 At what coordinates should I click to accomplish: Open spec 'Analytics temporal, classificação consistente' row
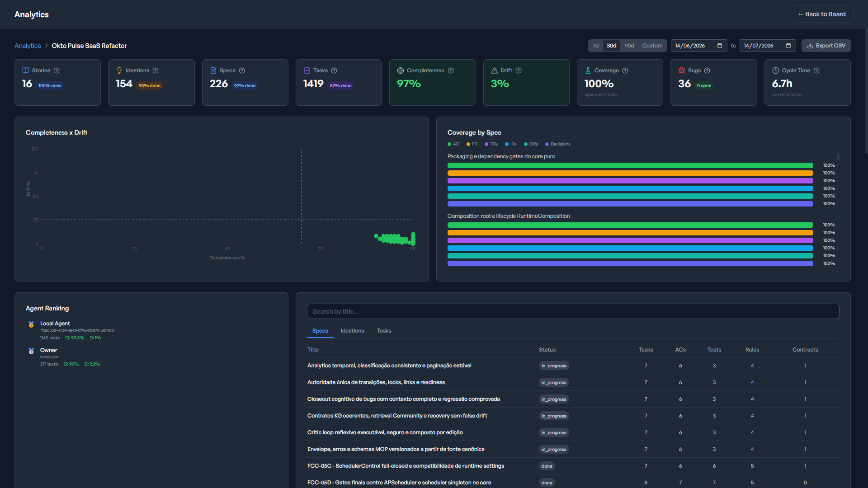tap(573, 366)
